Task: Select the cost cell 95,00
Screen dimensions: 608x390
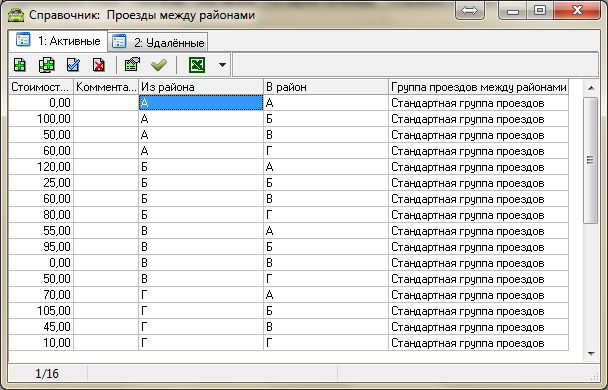Action: (x=41, y=247)
